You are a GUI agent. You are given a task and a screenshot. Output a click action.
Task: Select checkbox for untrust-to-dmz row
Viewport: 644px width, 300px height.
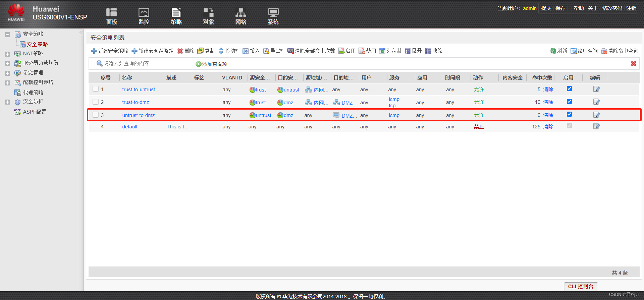point(96,115)
